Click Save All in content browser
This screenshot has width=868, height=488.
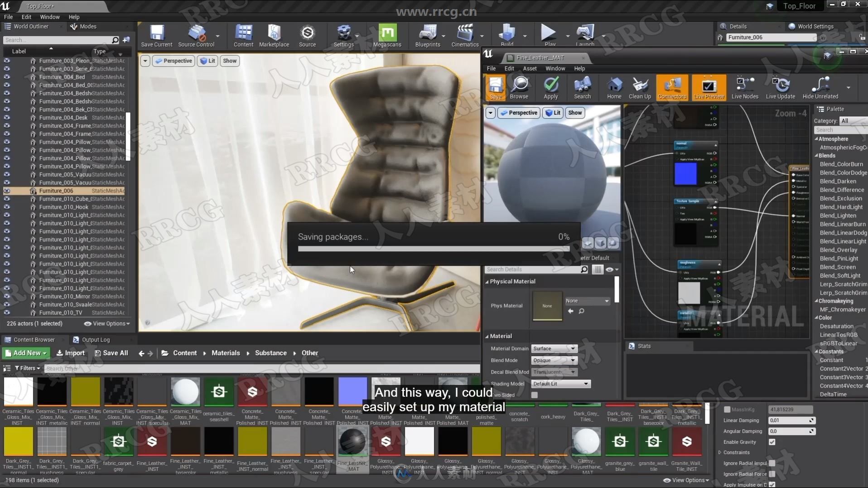point(111,353)
